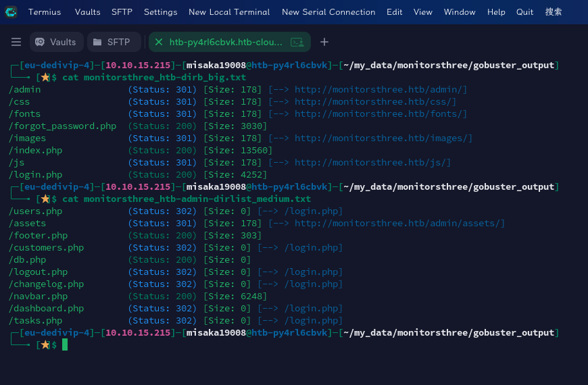This screenshot has height=385, width=588.
Task: Add a new tab with plus icon
Action: [324, 42]
